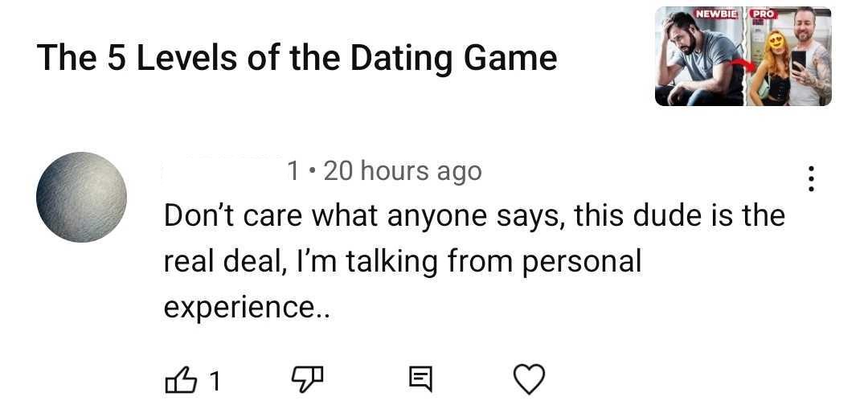Open the three-dot comment options menu

tap(812, 178)
